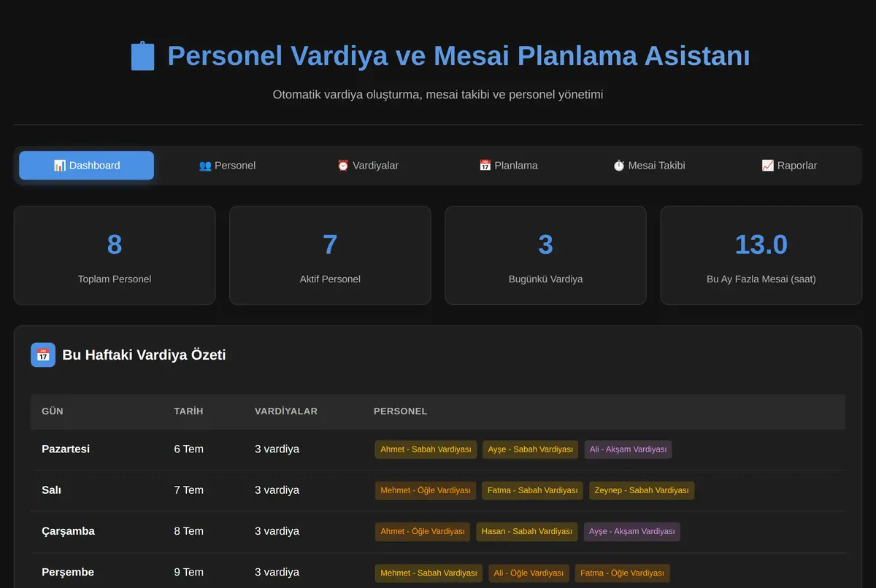Click the Zeynep - Sabah Vardiyası tag

[x=642, y=490]
